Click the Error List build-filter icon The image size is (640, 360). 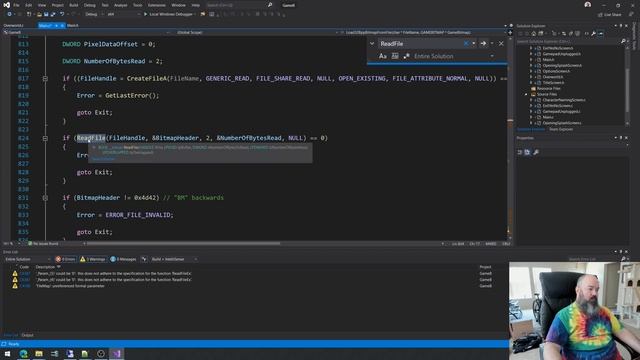pyautogui.click(x=144, y=259)
